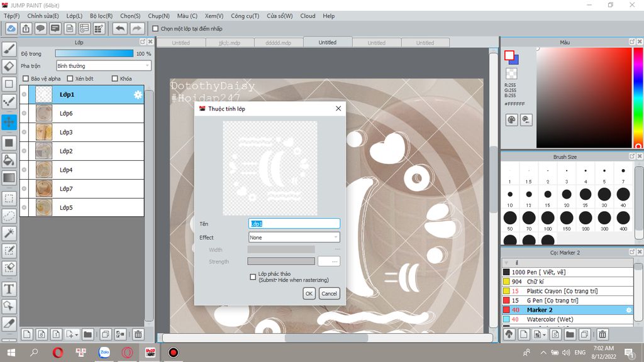Open the Bộ lọc(R) menu
The width and height of the screenshot is (644, 362).
tap(101, 16)
